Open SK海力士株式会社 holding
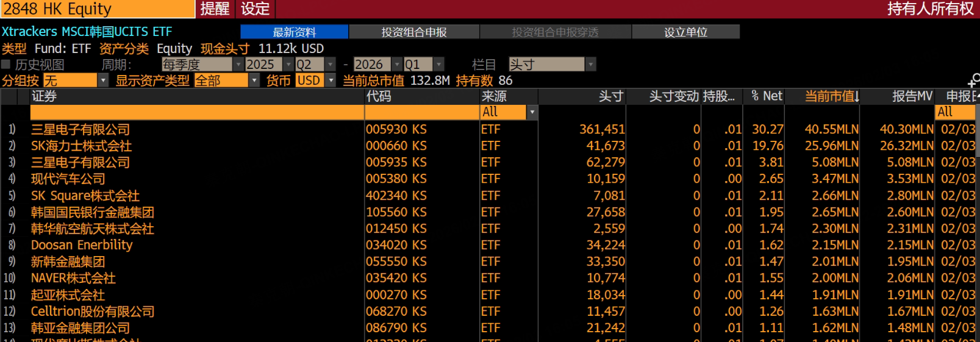980x342 pixels. click(x=82, y=146)
